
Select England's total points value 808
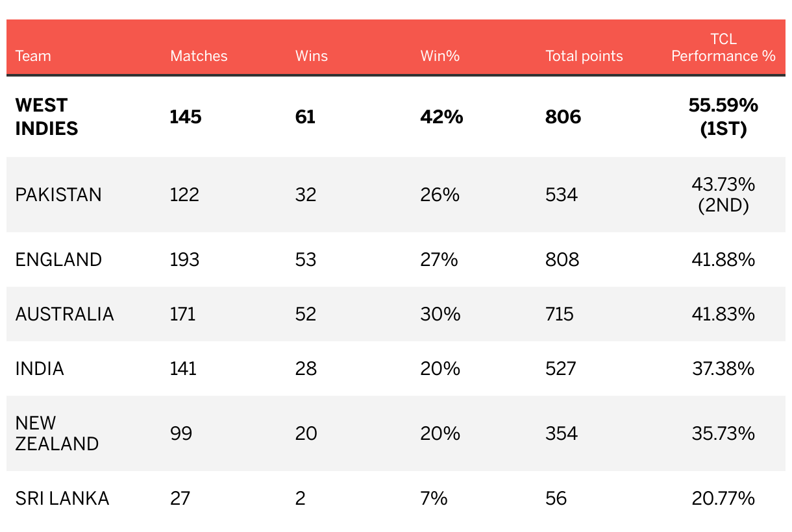[x=562, y=260]
